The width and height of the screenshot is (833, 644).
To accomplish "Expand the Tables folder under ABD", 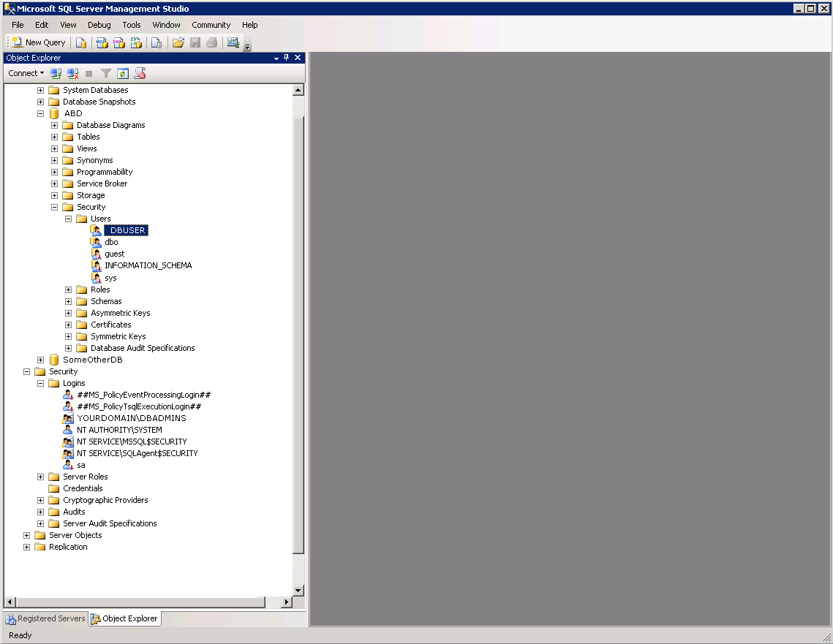I will (x=54, y=137).
